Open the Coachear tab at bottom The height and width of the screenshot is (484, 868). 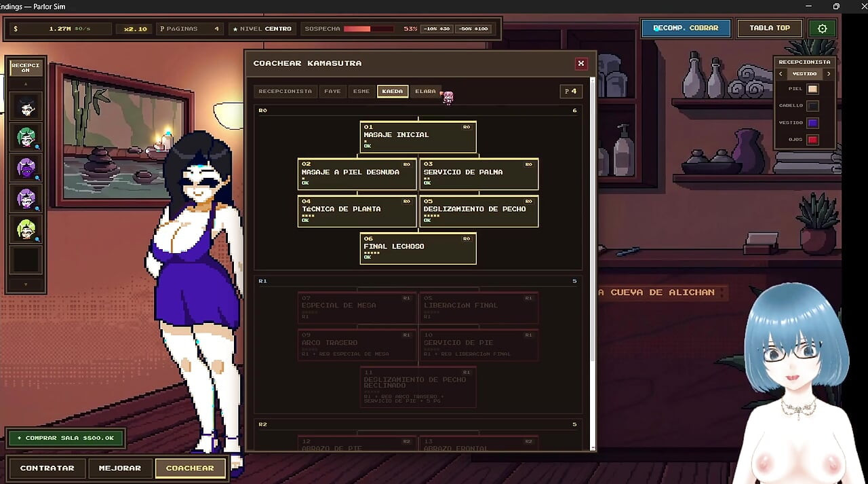[190, 468]
